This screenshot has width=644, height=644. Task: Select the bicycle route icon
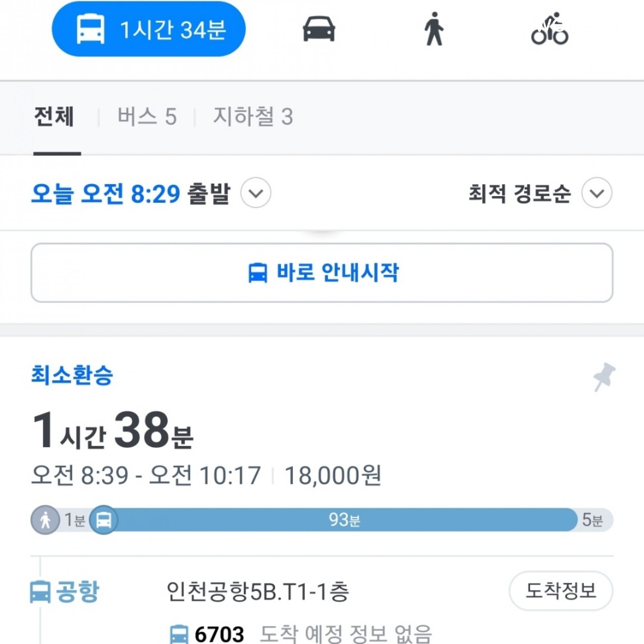[550, 29]
